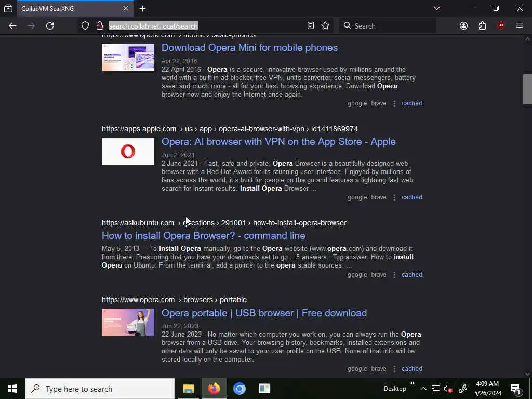Click the page vertical scrollbar thumb

(527, 89)
